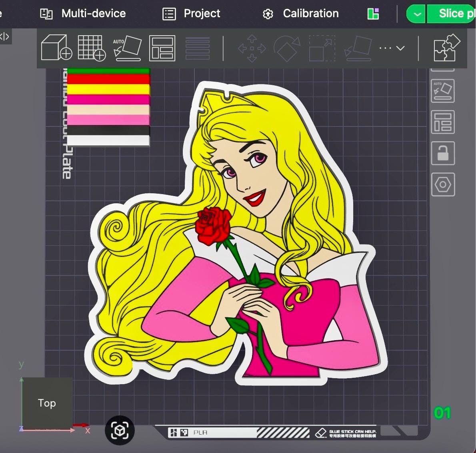Click the plate number 01 label

(442, 413)
